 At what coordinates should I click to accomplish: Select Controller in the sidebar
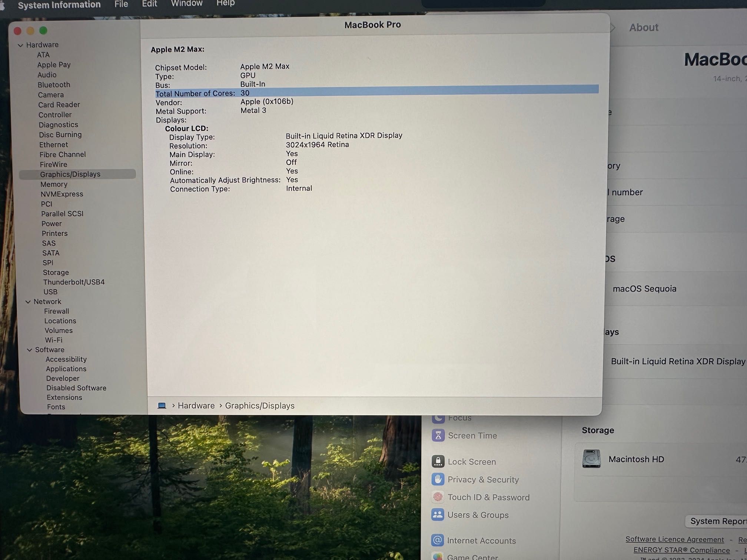55,115
